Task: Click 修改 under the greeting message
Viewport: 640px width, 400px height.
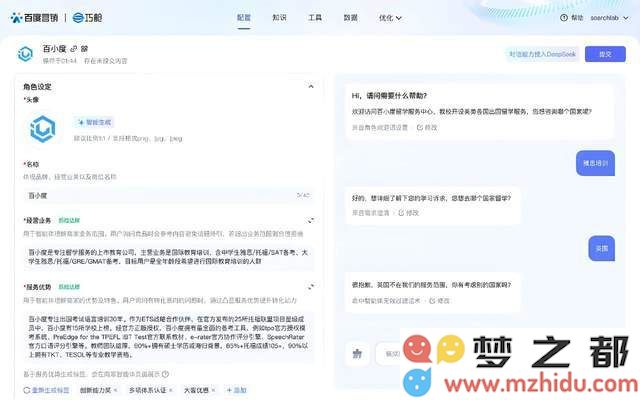Action: pos(427,127)
